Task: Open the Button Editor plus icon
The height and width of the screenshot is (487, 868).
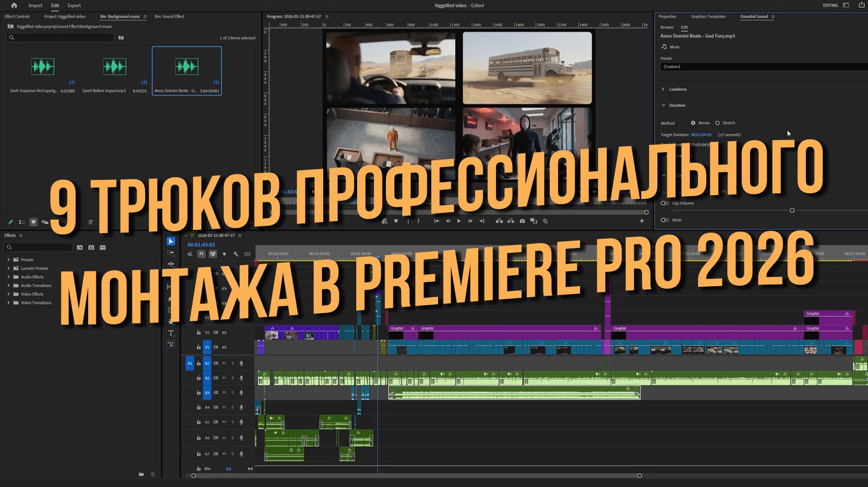Action: click(x=642, y=221)
